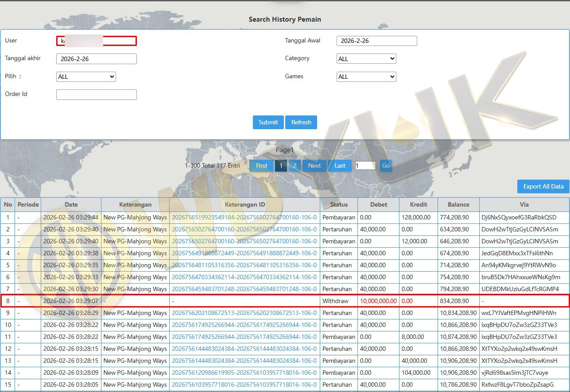Open the Pilih dropdown
This screenshot has height=392, width=570.
click(x=86, y=77)
